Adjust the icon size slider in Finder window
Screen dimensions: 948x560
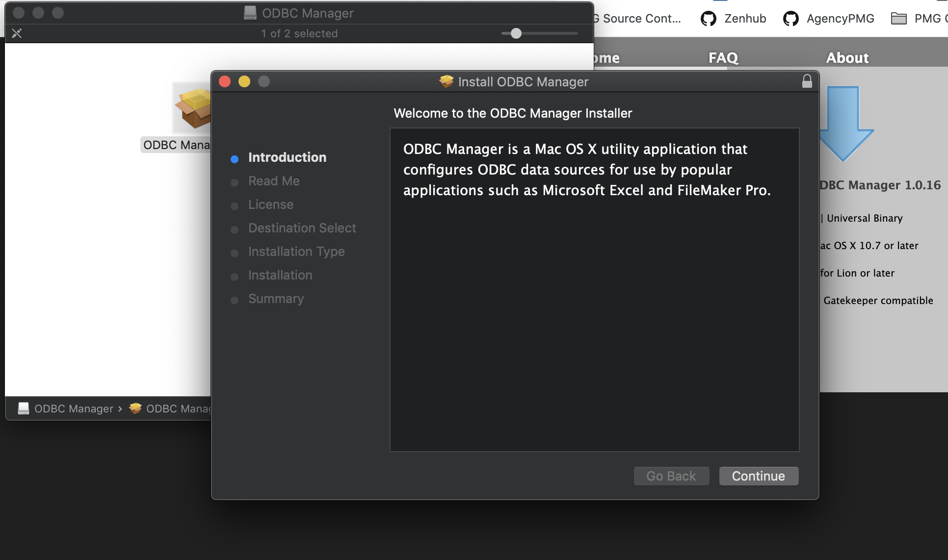click(516, 33)
